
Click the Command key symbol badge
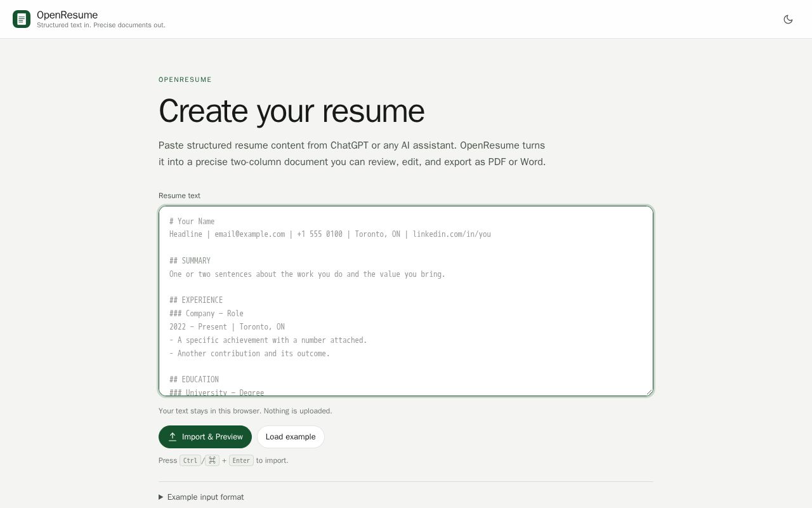[x=212, y=460]
